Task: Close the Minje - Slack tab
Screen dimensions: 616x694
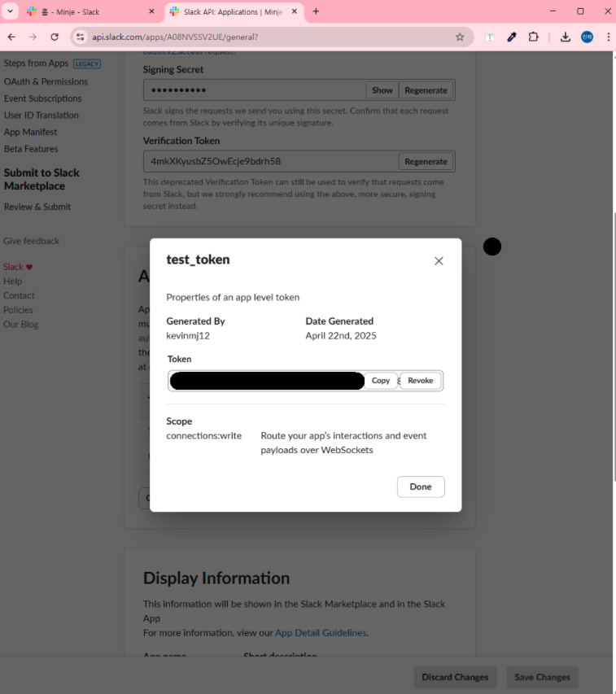Action: [151, 11]
